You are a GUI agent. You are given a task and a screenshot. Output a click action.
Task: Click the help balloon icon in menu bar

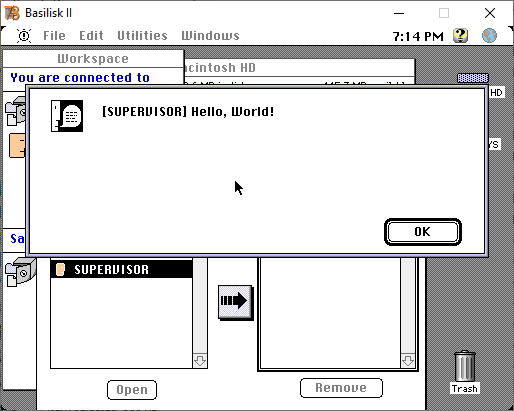pyautogui.click(x=460, y=35)
